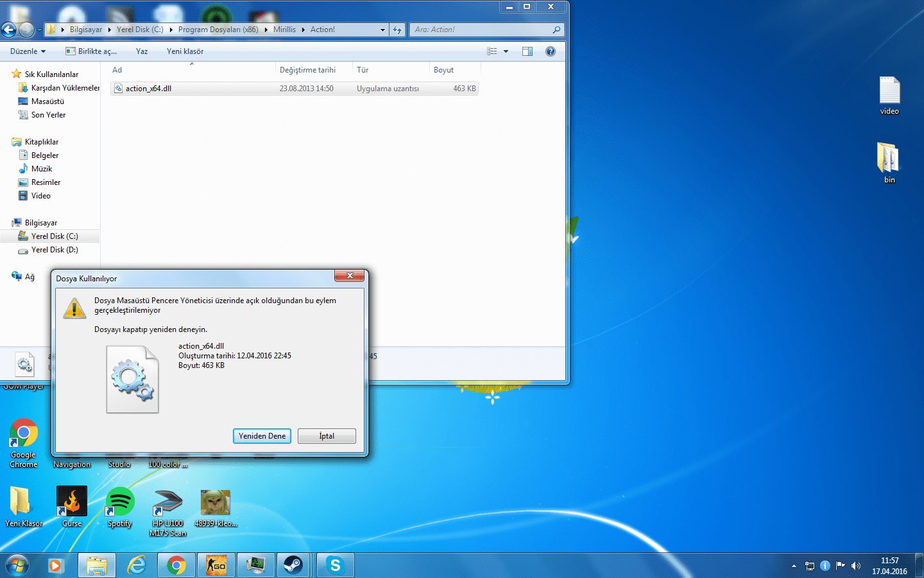Click the change view icon in toolbar
Image resolution: width=924 pixels, height=578 pixels.
coord(492,51)
